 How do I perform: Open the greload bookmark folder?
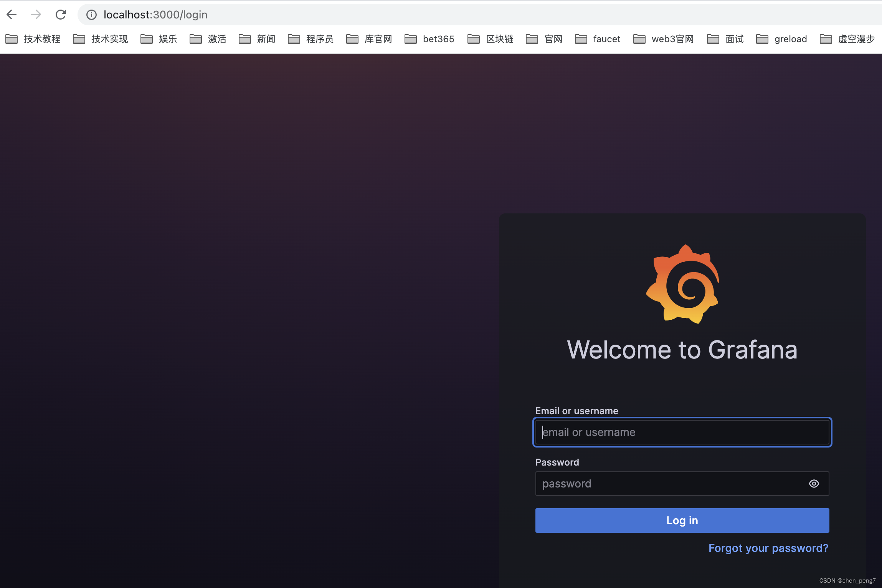[x=781, y=39]
